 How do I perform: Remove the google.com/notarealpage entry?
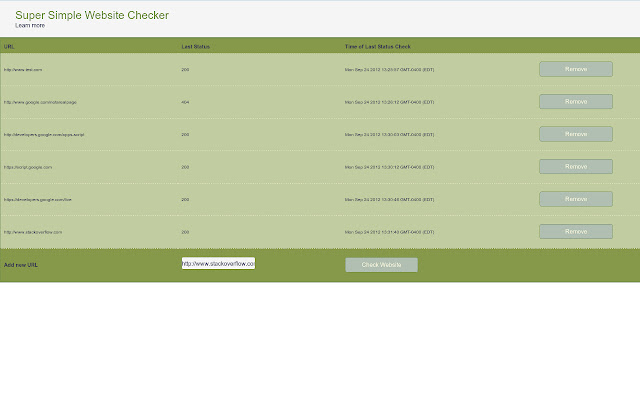[x=576, y=102]
